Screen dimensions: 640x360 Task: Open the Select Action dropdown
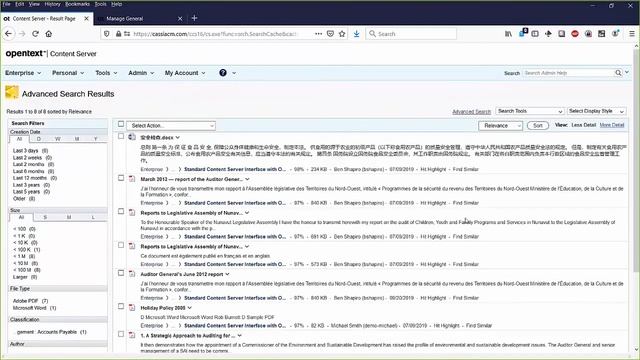pyautogui.click(x=171, y=126)
